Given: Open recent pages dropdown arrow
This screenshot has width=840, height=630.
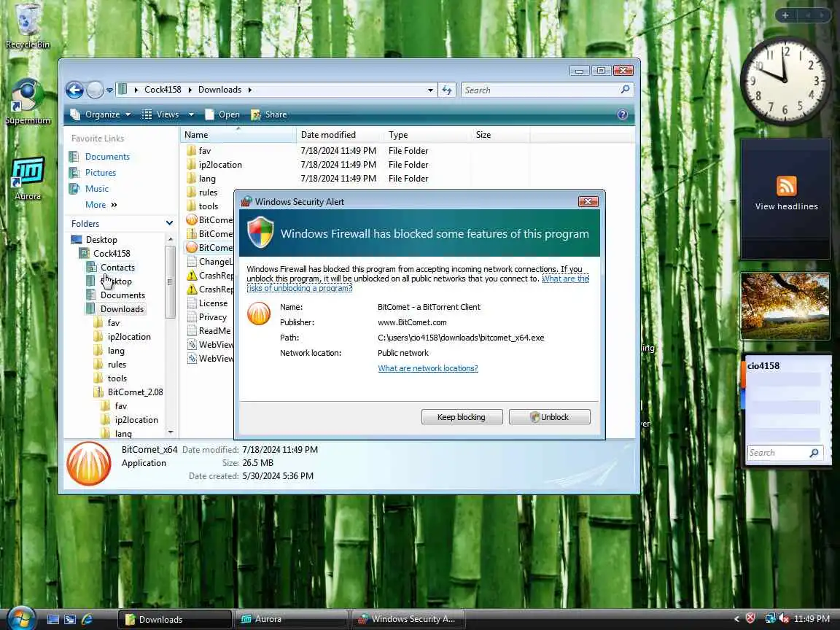Looking at the screenshot, I should point(109,90).
